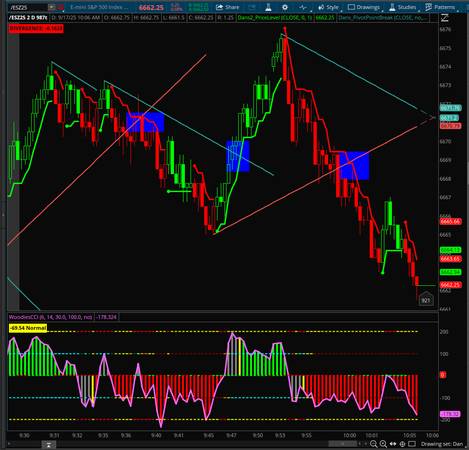This screenshot has width=469, height=450.
Task: Click the E-mini S&P 500 Index description
Action: click(x=99, y=7)
